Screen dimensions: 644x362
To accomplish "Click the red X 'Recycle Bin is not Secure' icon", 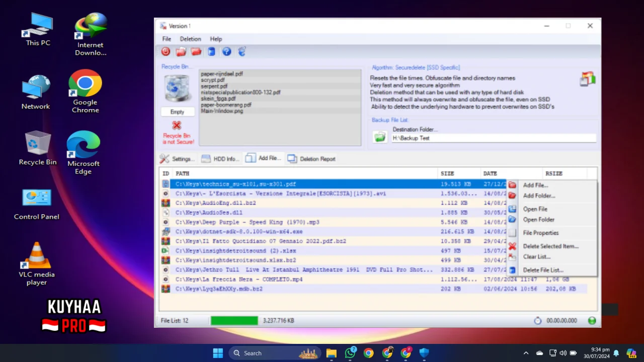I will click(177, 125).
